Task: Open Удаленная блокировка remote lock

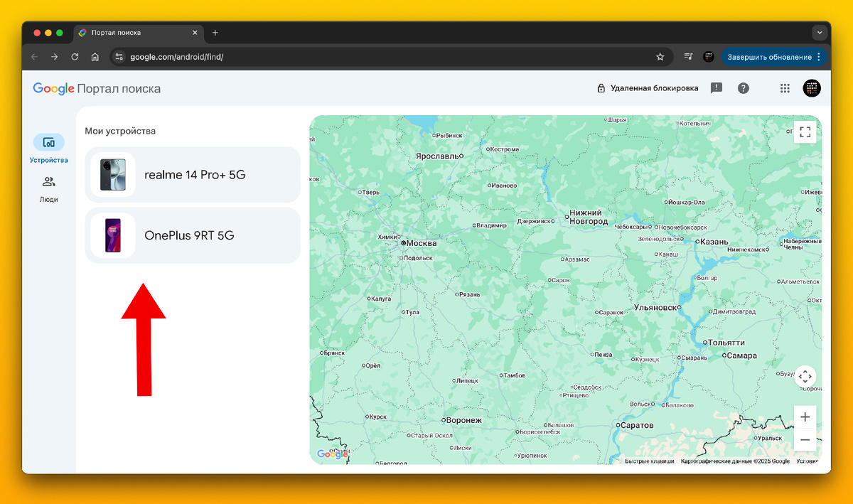Action: click(648, 88)
